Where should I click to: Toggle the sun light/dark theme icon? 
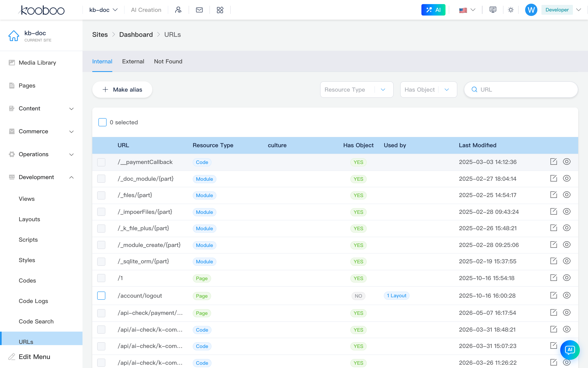pos(511,10)
